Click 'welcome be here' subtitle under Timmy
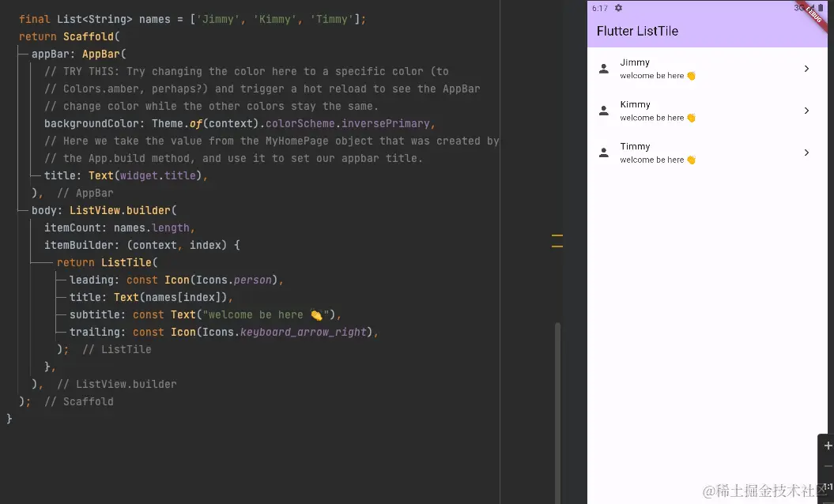Viewport: 834px width, 504px height. 658,160
